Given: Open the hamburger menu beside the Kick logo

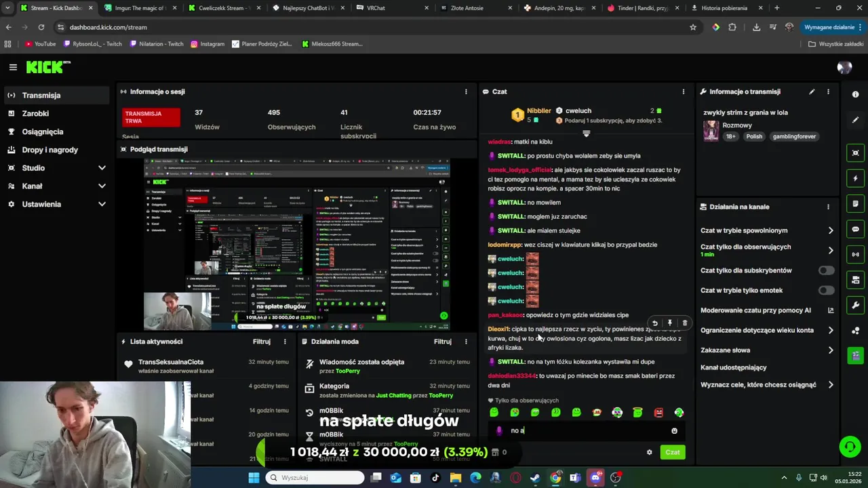Looking at the screenshot, I should (x=13, y=67).
